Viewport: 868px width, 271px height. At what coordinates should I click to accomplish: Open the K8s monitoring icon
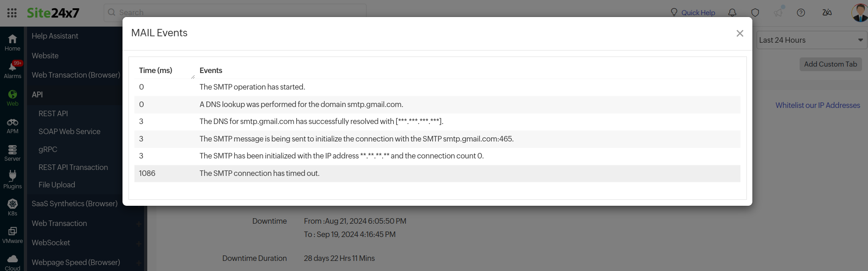click(x=12, y=207)
